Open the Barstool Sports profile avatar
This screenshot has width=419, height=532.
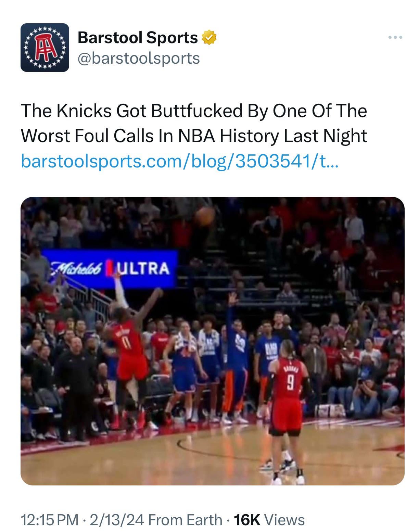click(45, 47)
